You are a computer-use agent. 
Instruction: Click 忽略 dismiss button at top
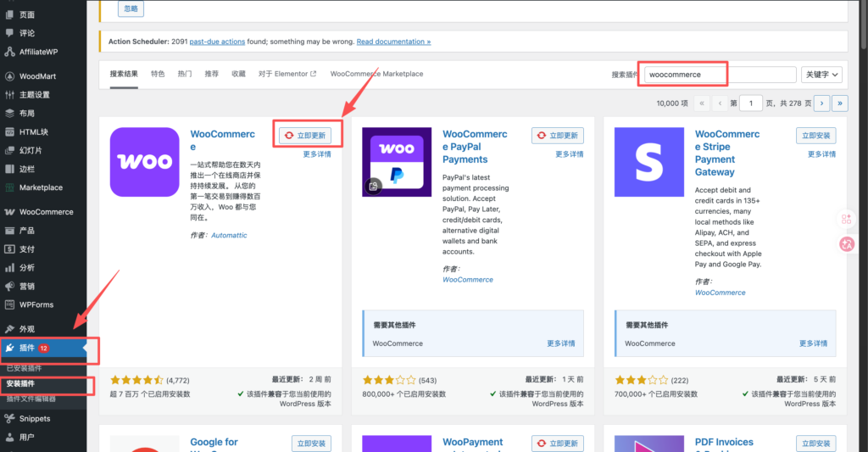point(131,8)
